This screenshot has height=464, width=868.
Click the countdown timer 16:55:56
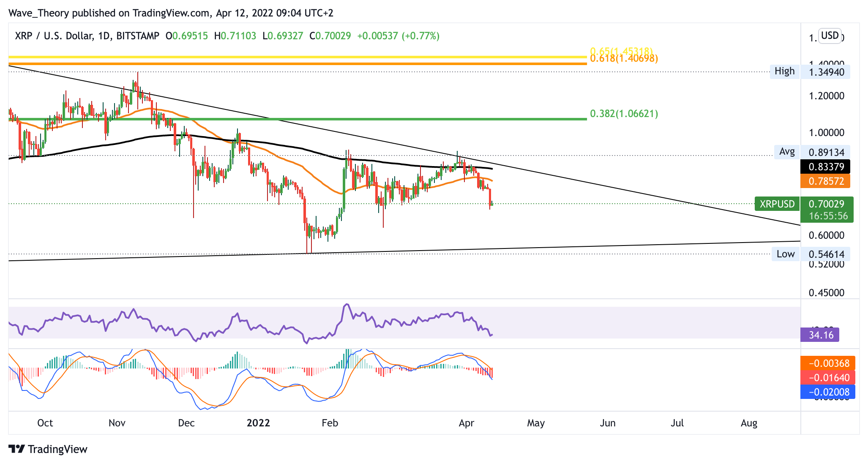click(828, 216)
